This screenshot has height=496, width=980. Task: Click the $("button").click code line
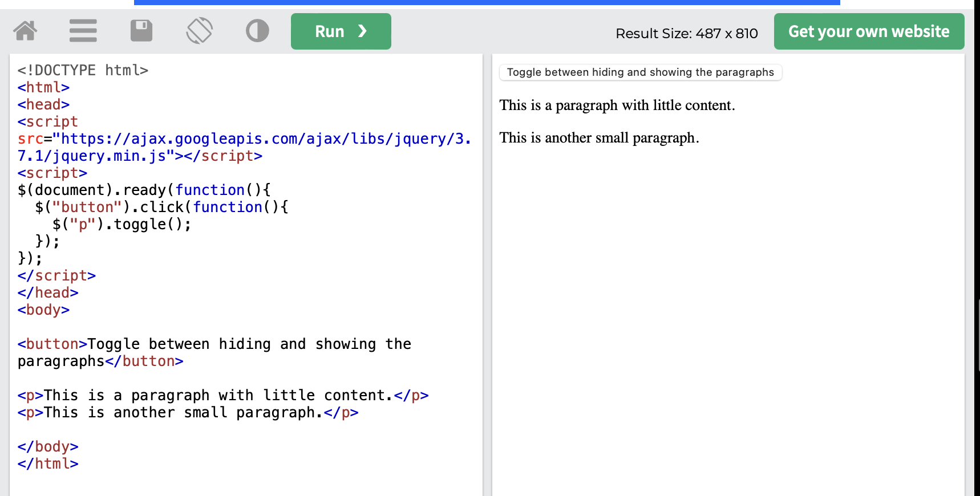coord(162,207)
